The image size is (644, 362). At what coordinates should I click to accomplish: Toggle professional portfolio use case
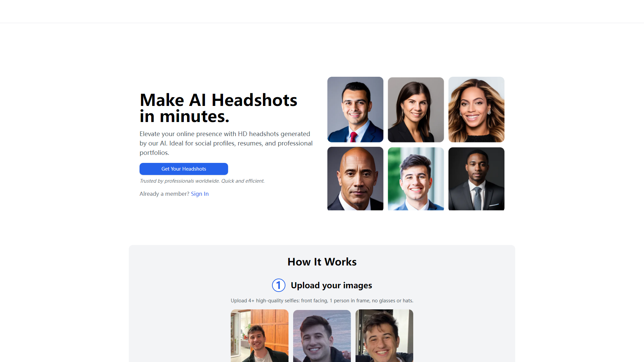[154, 153]
